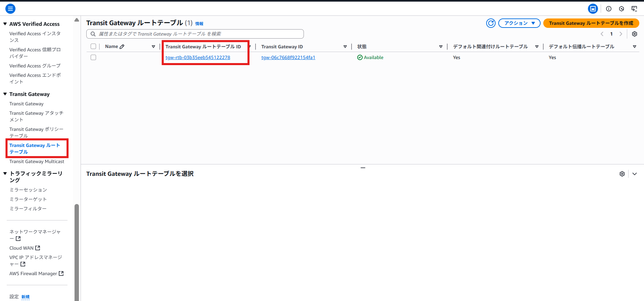Open ミラーターゲット page

(x=28, y=199)
